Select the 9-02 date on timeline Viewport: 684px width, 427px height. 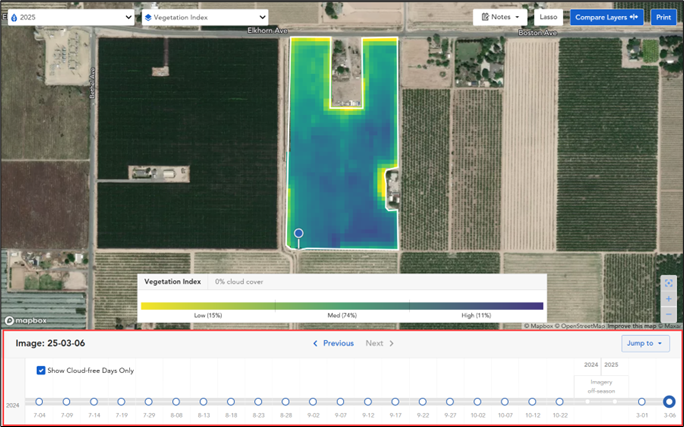point(313,402)
